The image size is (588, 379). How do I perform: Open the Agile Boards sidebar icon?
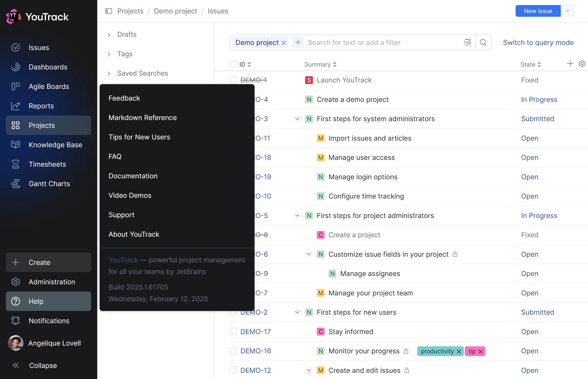coord(16,86)
